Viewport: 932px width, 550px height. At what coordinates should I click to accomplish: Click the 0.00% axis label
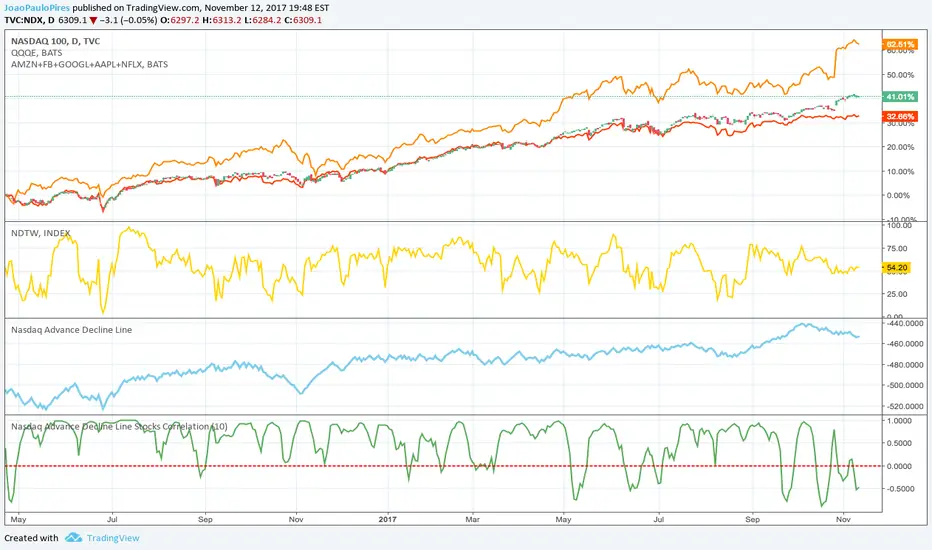click(x=900, y=195)
